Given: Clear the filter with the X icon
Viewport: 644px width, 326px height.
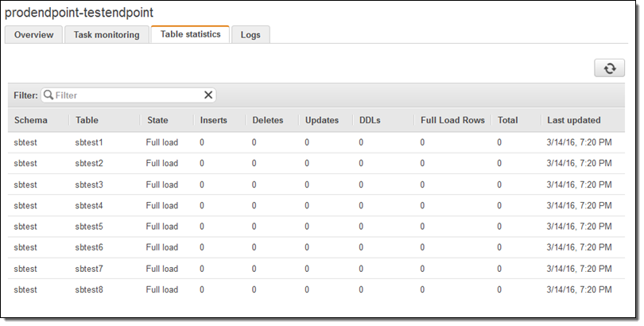Looking at the screenshot, I should click(x=208, y=95).
